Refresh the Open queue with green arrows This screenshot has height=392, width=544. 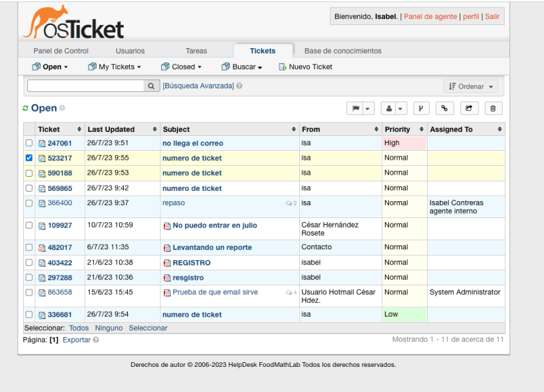coord(26,109)
